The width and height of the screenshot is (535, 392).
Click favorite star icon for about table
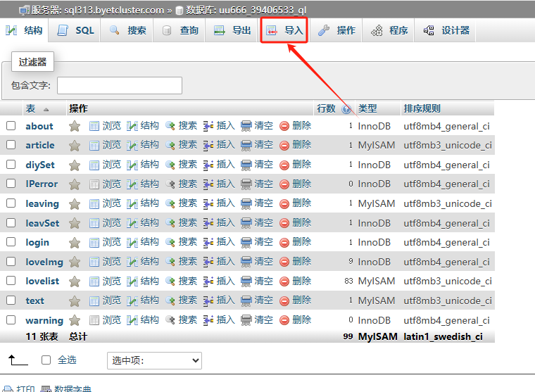[75, 126]
